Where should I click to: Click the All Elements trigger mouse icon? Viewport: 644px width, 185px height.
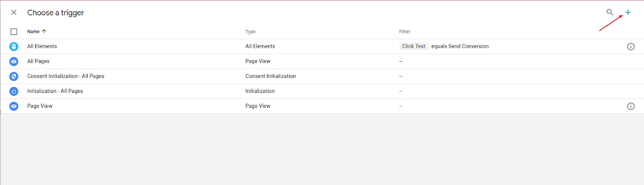14,47
